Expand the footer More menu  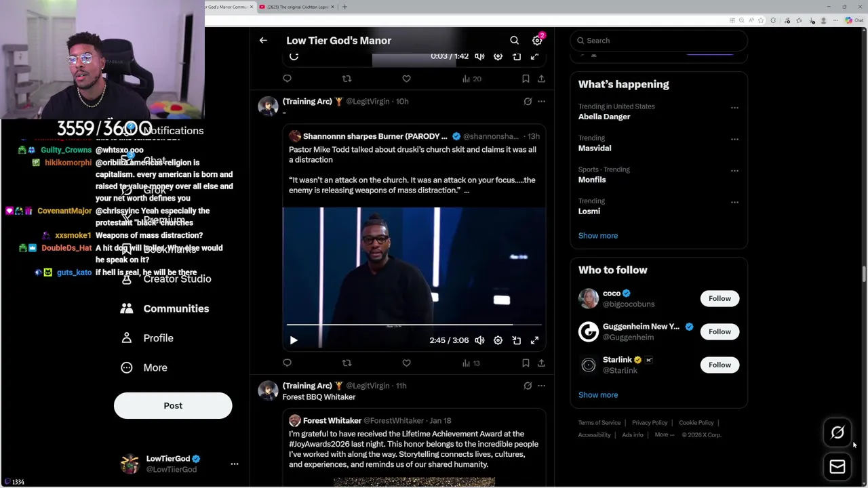pos(665,435)
